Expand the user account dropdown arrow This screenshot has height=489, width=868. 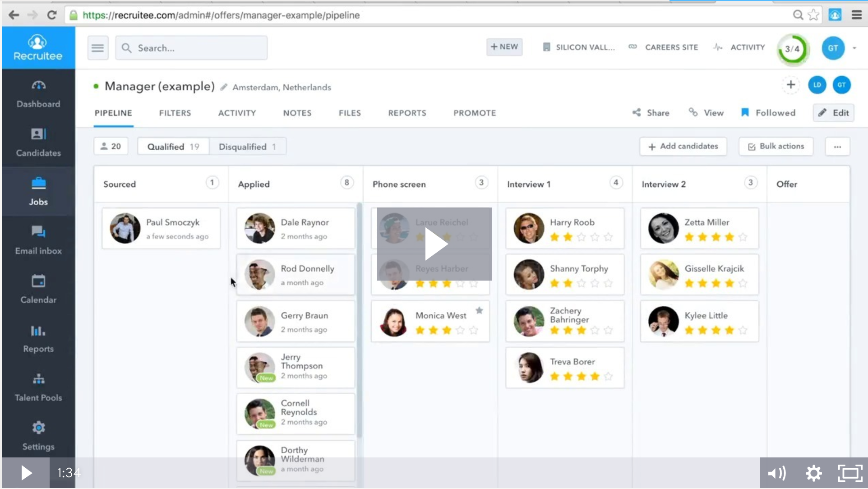(854, 48)
